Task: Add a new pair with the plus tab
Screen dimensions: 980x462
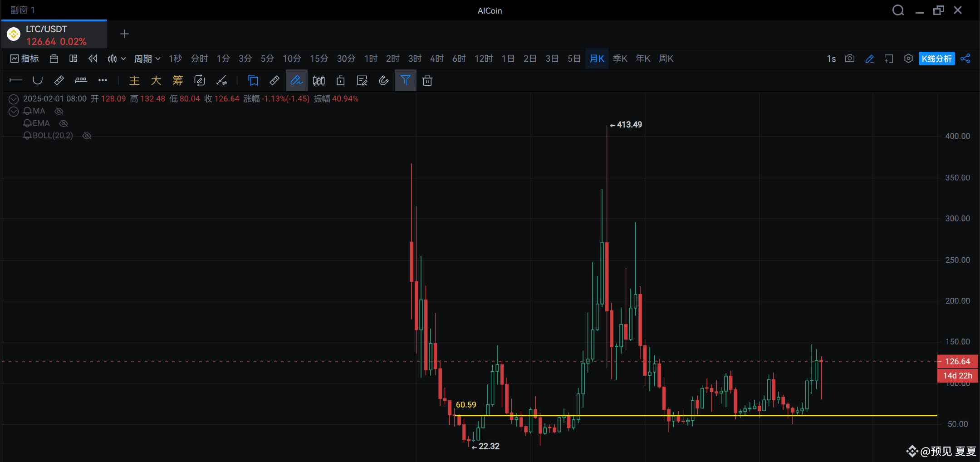Action: 123,34
